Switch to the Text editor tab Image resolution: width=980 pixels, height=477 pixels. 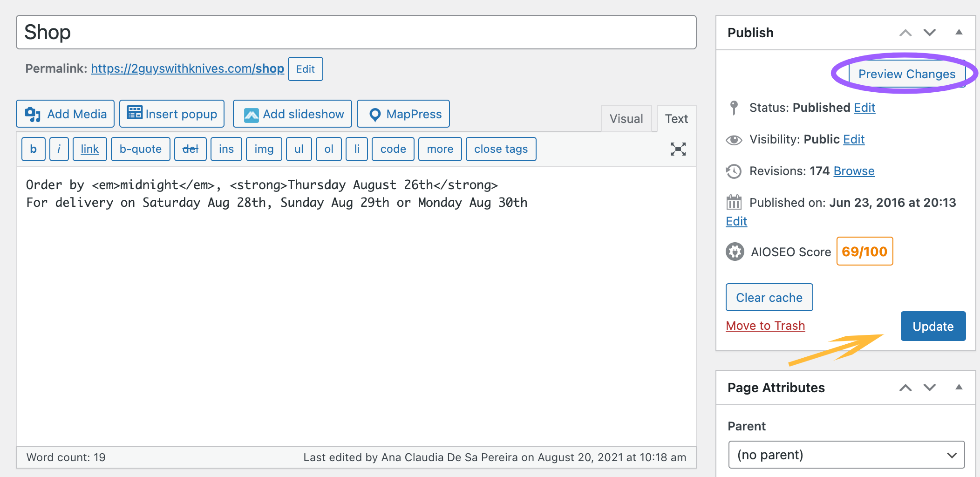tap(676, 119)
